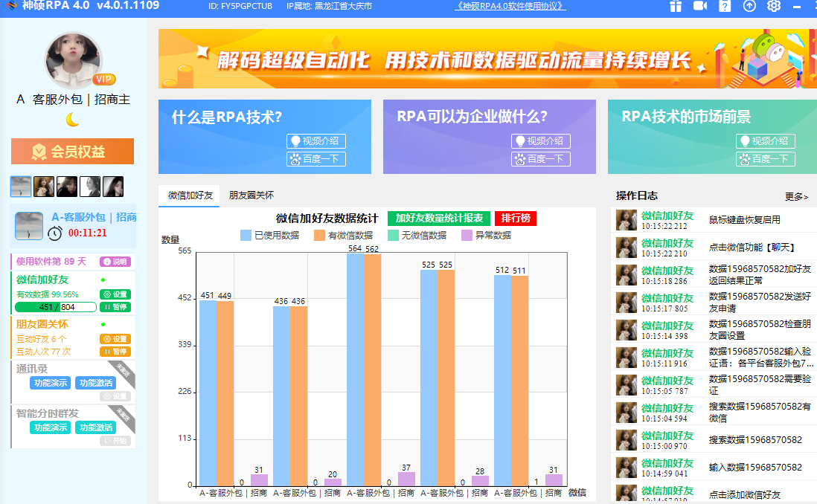The image size is (817, 504).
Task: Click 功能激活 under 智能分时群发
Action: (x=96, y=427)
